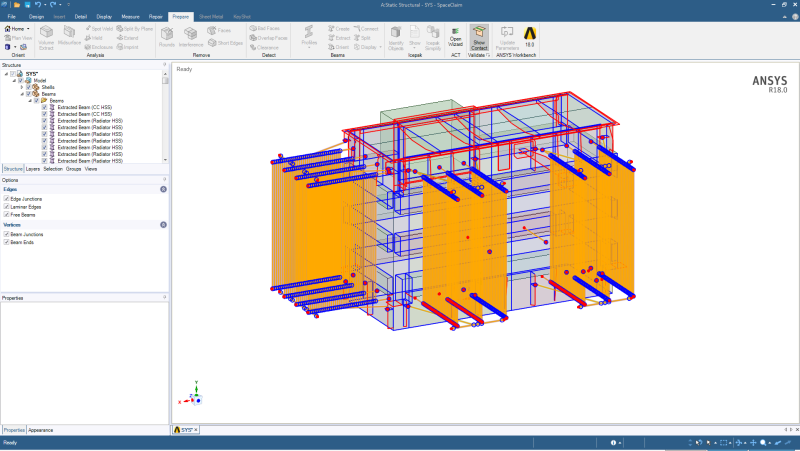The image size is (800, 451).
Task: Choose the Imprint tool
Action: pyautogui.click(x=128, y=47)
